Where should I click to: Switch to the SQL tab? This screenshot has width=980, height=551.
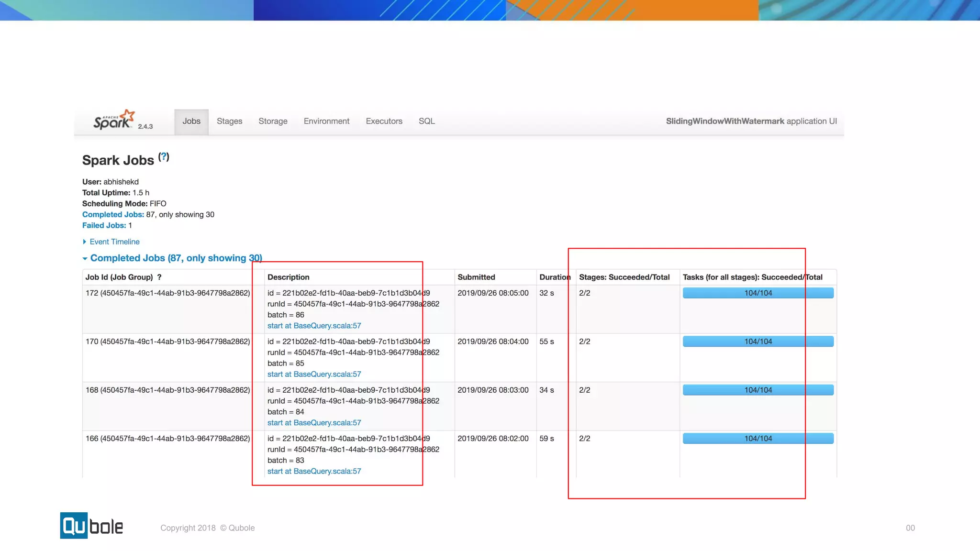426,121
